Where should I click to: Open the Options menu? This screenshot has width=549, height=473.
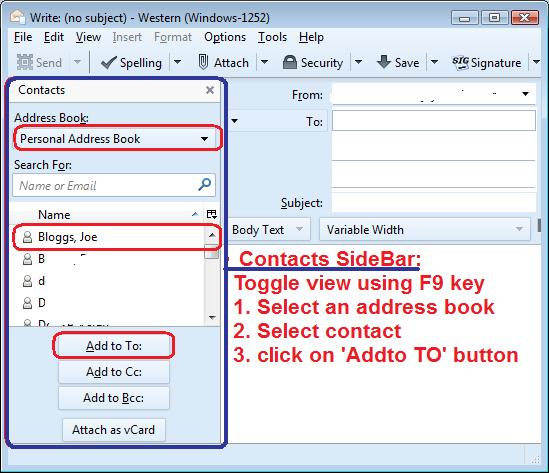coord(225,37)
